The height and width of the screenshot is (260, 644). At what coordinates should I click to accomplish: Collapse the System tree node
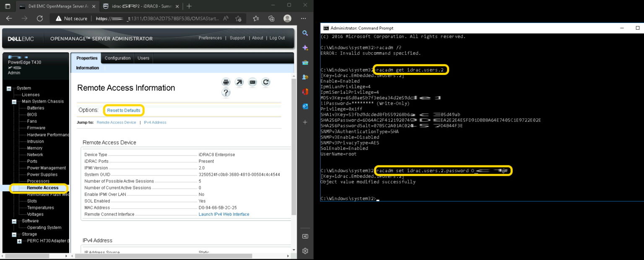click(9, 88)
